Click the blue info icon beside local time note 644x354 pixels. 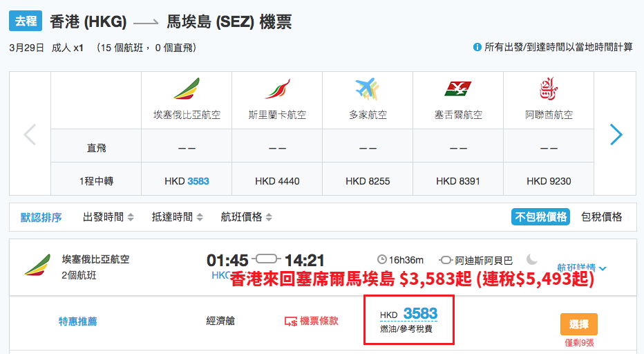point(477,47)
